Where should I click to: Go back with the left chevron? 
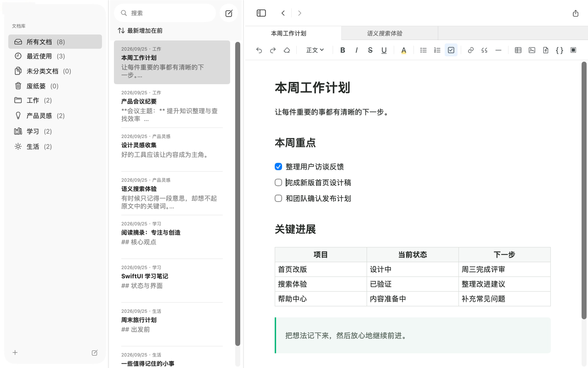283,13
